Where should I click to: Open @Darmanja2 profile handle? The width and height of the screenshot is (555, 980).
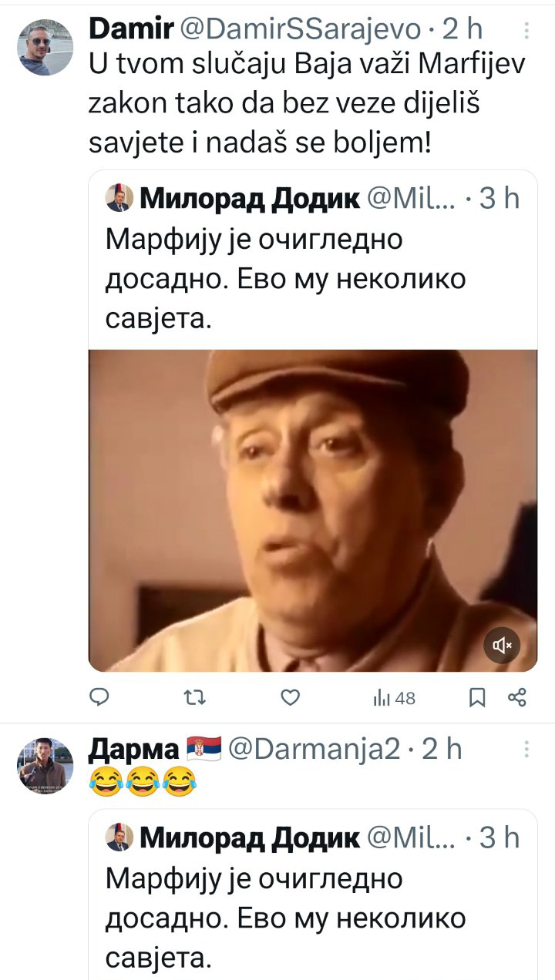click(x=314, y=748)
